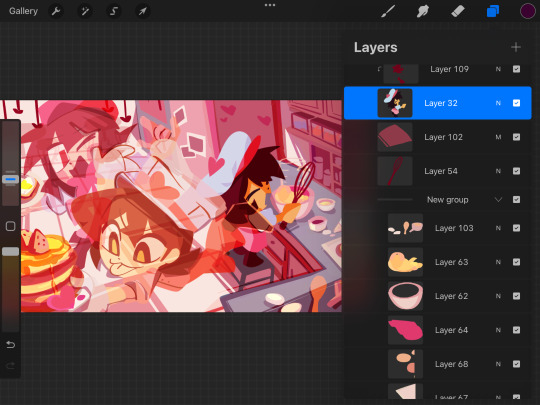Adjust the brush size slider handle
This screenshot has width=540, height=405.
(x=10, y=179)
